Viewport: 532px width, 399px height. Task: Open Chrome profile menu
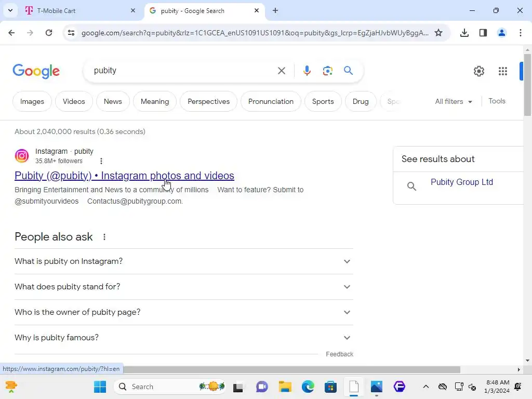[x=501, y=33]
